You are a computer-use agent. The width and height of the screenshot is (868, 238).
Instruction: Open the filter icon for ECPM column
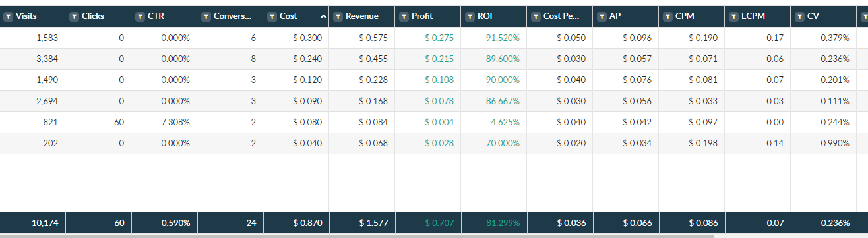tap(733, 16)
